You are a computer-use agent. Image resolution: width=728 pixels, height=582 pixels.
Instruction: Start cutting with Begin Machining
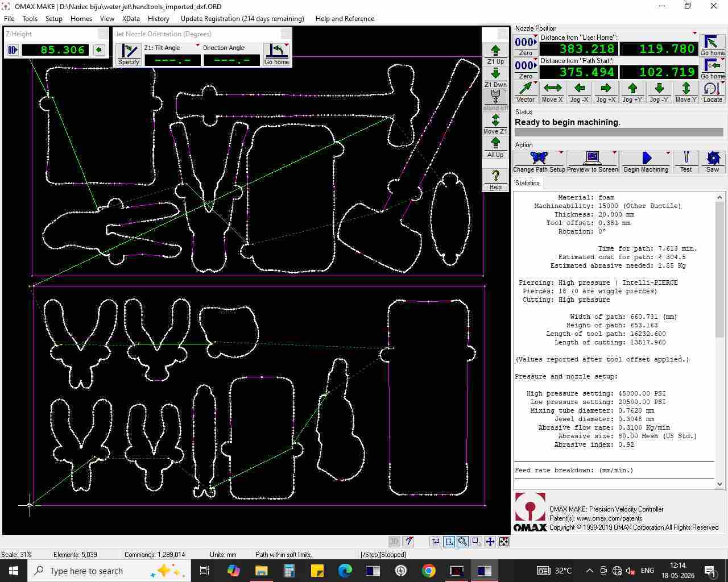[x=646, y=161]
